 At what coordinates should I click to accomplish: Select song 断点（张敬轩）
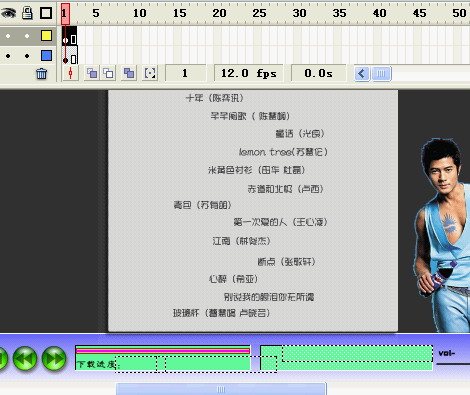coord(286,262)
